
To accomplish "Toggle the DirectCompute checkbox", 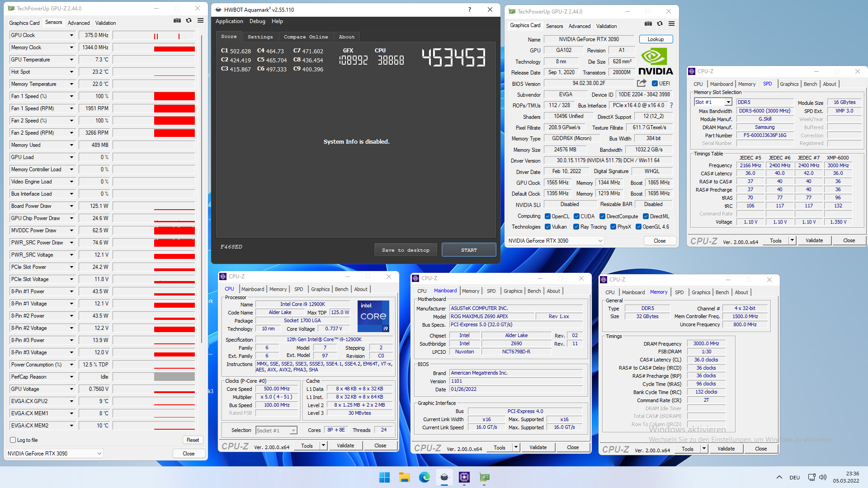I will coord(602,216).
